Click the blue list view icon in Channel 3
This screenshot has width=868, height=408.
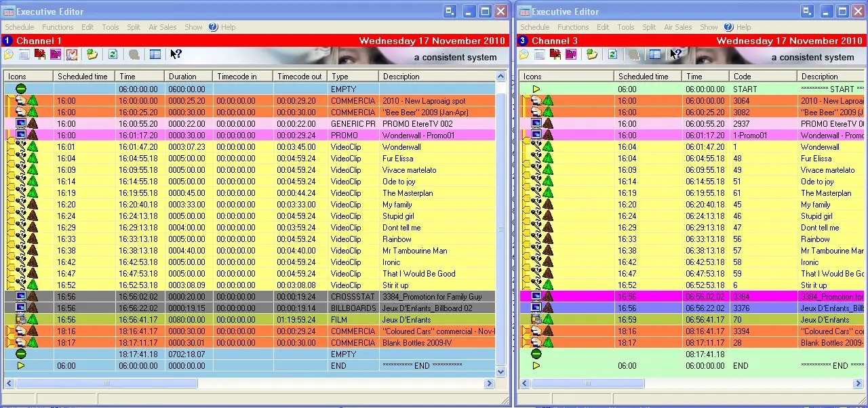(654, 55)
